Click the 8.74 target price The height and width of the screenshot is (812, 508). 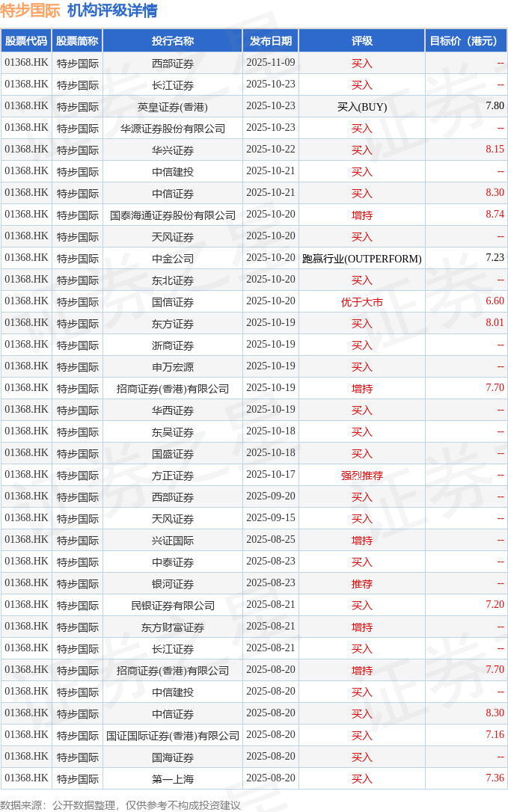(495, 215)
